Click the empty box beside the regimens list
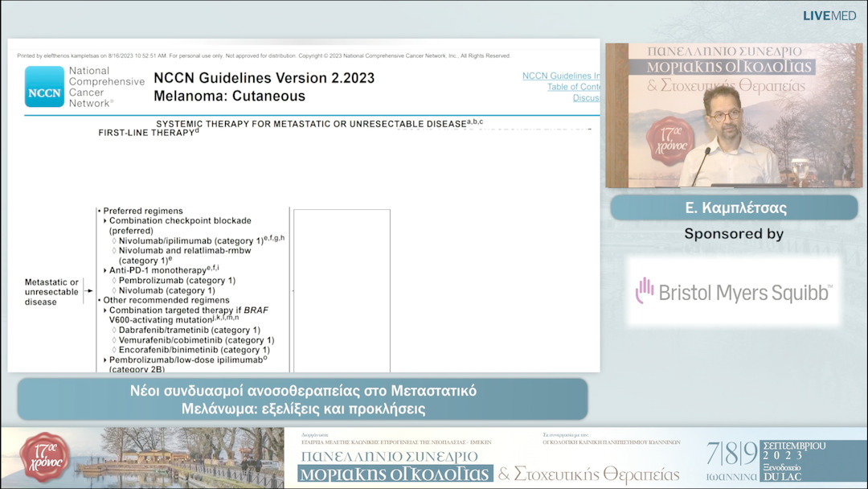Viewport: 868px width, 489px height. click(x=342, y=290)
